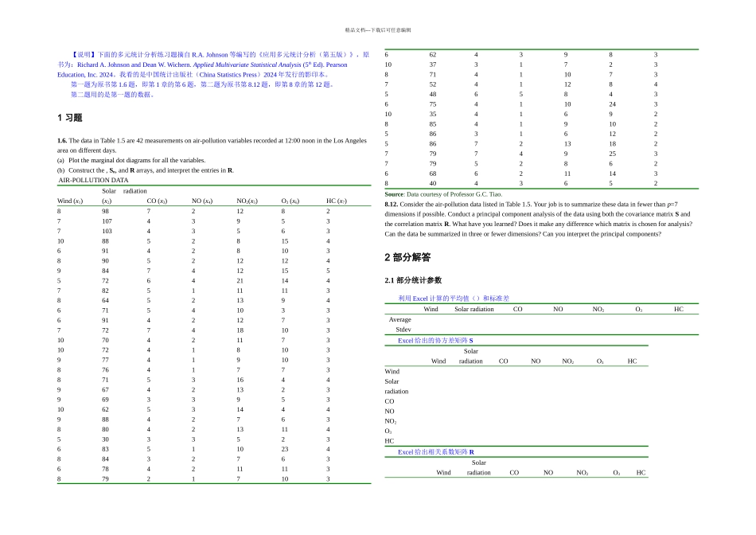Click the 'NO2(x5)' column header in data table
This screenshot has height=535, width=756.
[x=247, y=201]
